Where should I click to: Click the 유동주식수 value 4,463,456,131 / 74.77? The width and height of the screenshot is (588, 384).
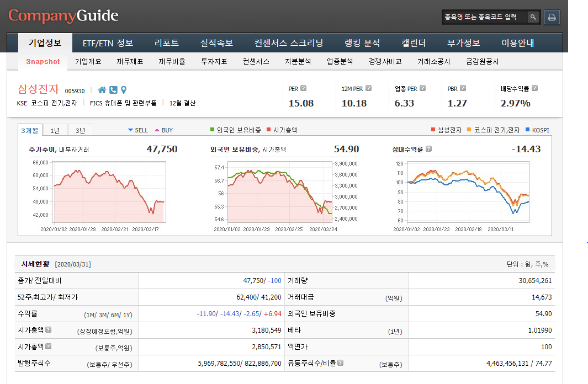tap(519, 363)
